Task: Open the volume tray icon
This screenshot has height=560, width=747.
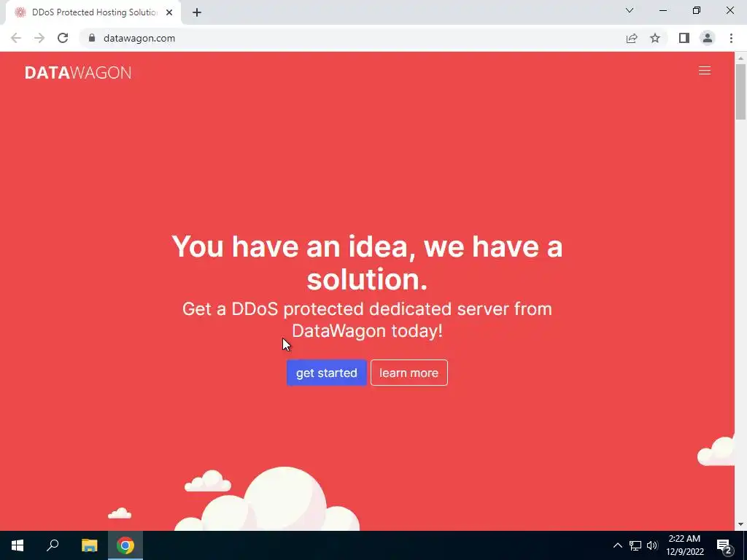Action: point(652,545)
